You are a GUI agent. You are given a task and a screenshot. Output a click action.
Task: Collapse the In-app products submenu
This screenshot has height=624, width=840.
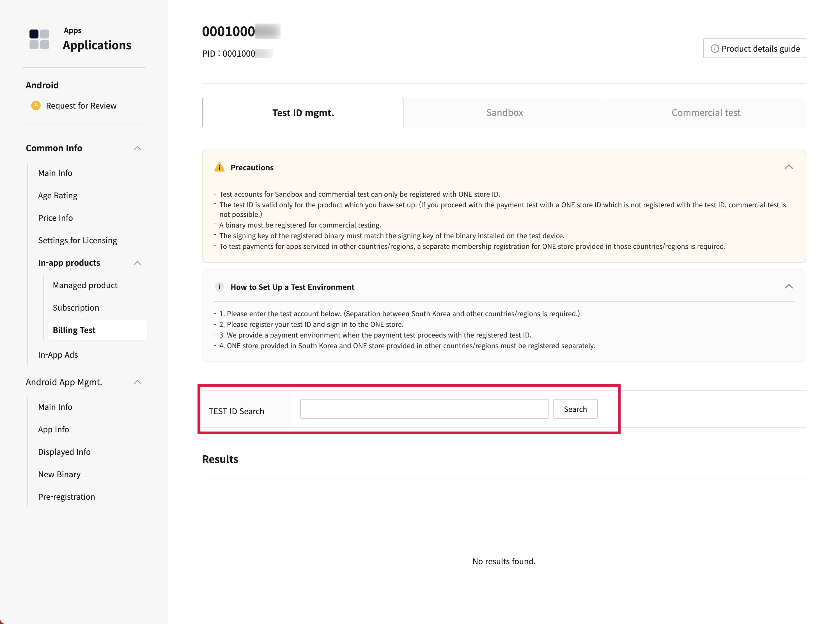137,263
